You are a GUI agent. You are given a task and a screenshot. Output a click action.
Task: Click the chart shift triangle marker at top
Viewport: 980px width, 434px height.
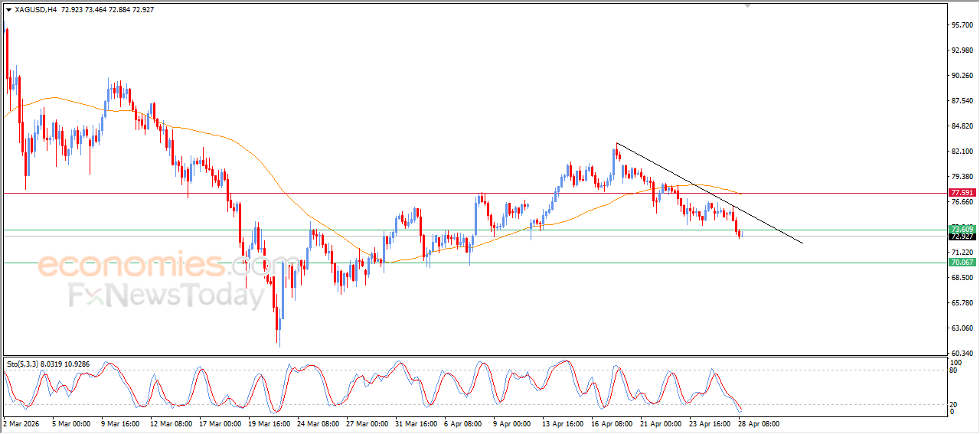(748, 5)
